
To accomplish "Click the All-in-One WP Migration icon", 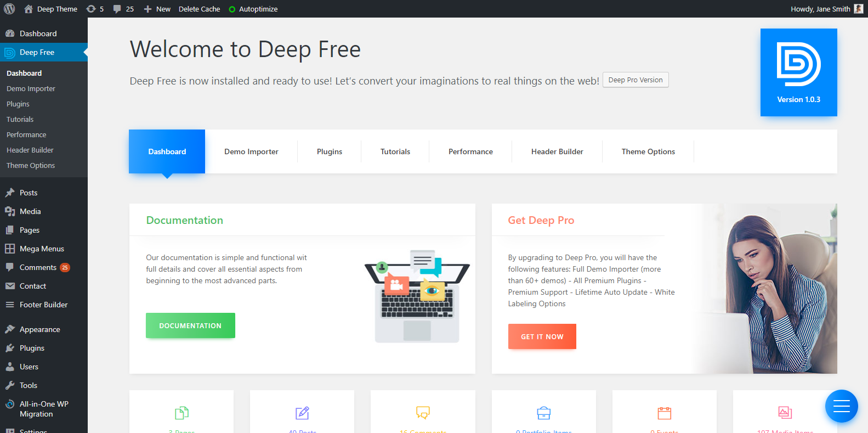I will (x=10, y=404).
